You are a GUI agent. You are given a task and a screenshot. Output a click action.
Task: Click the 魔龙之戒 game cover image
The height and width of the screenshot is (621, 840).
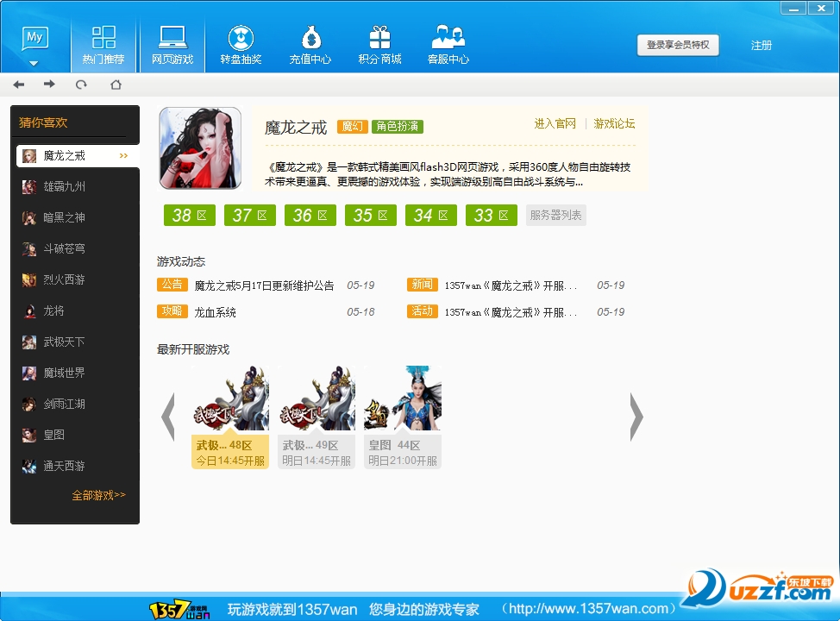coord(200,147)
